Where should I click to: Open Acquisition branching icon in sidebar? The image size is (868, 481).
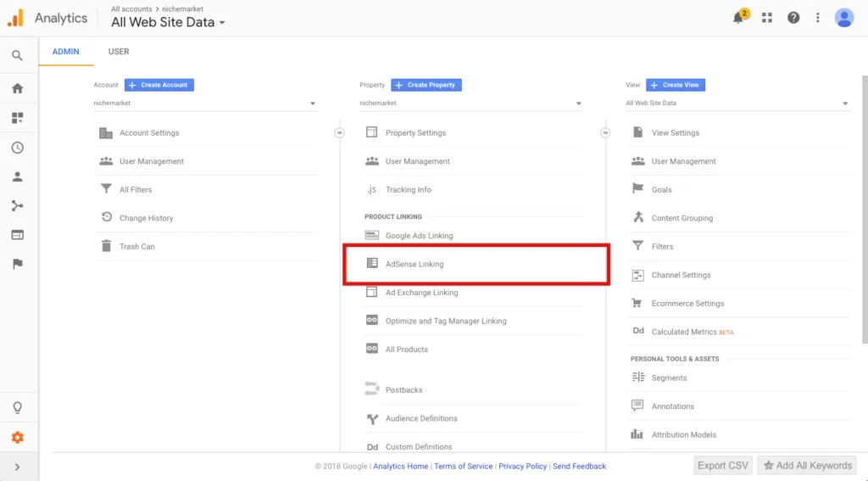17,205
